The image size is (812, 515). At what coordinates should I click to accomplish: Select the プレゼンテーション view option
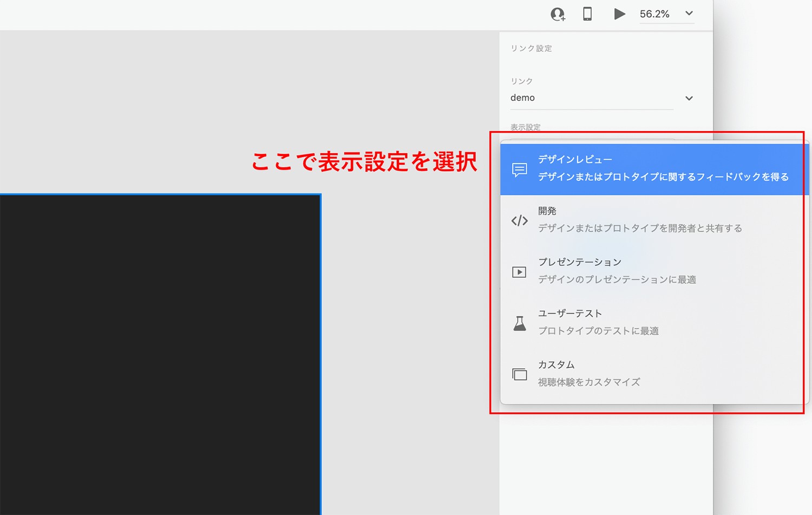(x=654, y=271)
